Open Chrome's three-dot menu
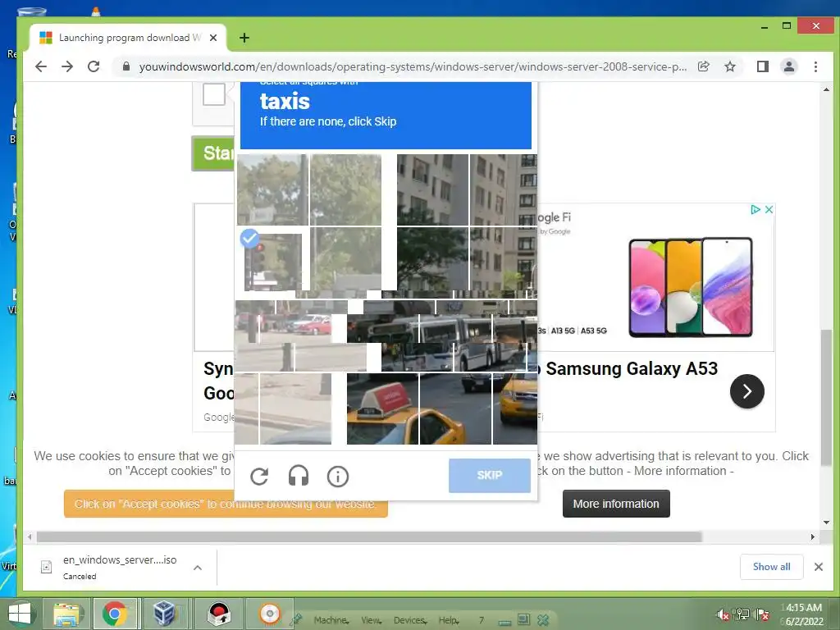 815,66
